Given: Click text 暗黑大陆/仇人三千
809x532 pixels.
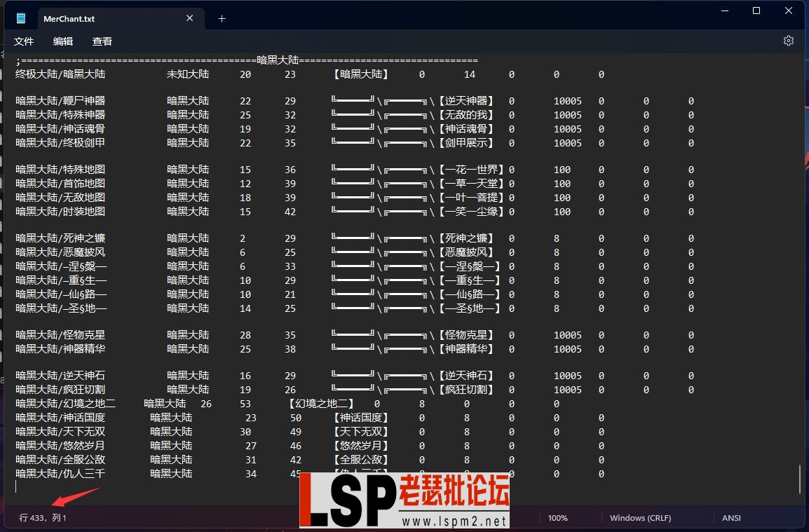Looking at the screenshot, I should pos(60,473).
